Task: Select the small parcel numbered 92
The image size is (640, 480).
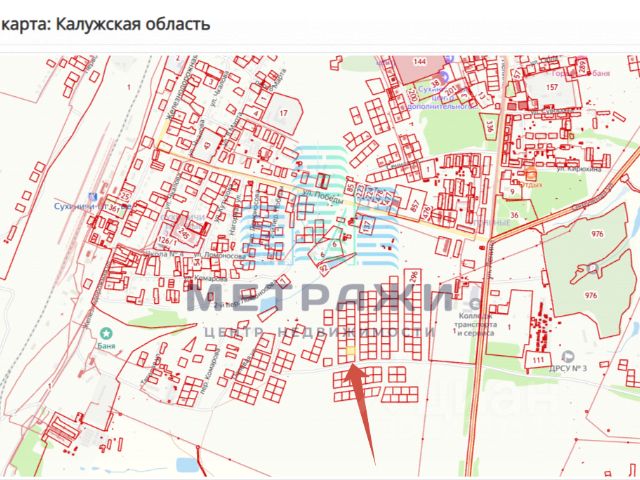Action: click(x=324, y=267)
